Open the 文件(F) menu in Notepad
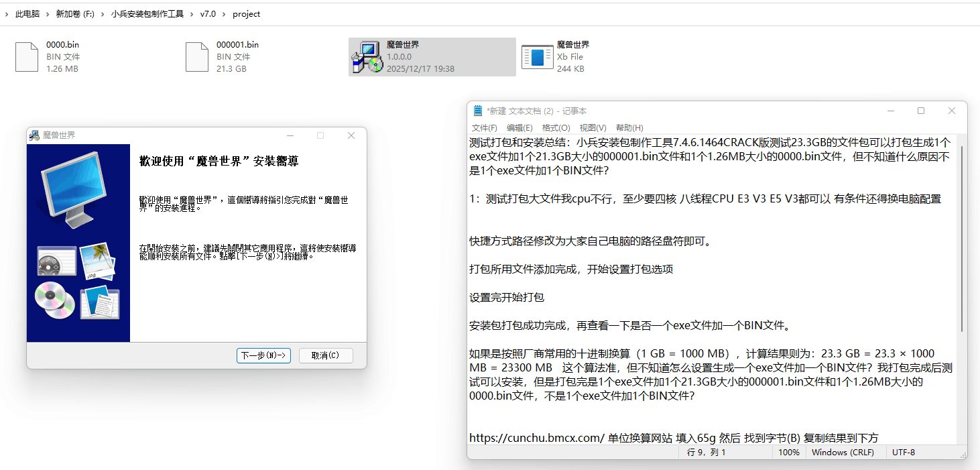Screen dimensions: 980x470 pyautogui.click(x=484, y=127)
